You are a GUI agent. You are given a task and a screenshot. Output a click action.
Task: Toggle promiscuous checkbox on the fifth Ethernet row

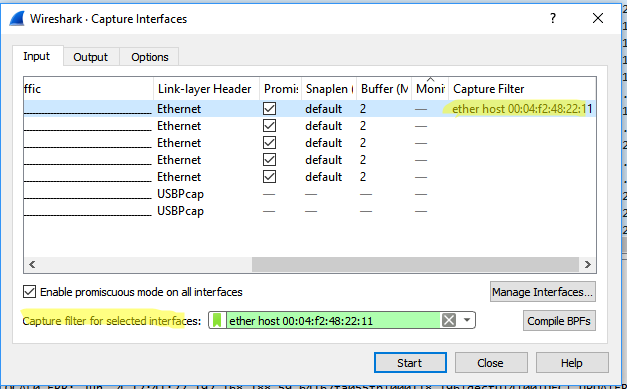[x=269, y=177]
